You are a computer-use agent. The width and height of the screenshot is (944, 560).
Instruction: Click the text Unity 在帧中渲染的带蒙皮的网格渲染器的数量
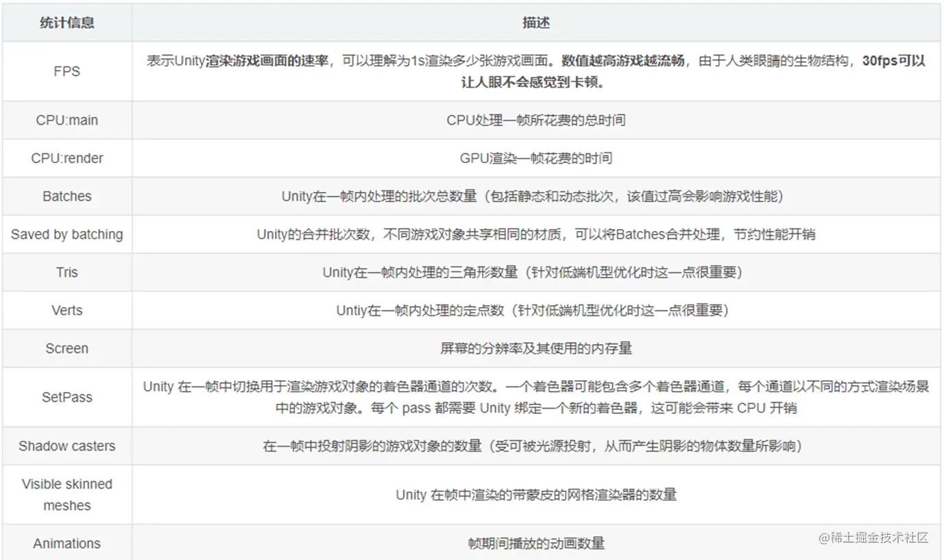pyautogui.click(x=536, y=495)
